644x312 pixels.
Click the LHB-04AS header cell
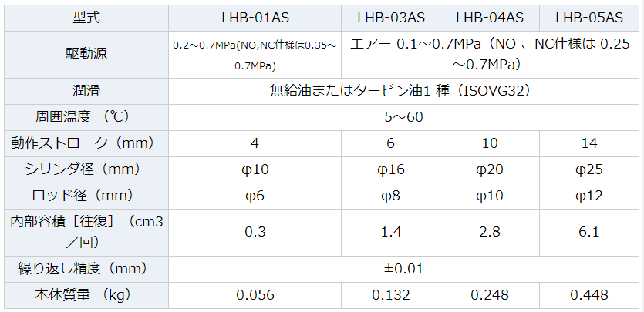[x=490, y=18]
